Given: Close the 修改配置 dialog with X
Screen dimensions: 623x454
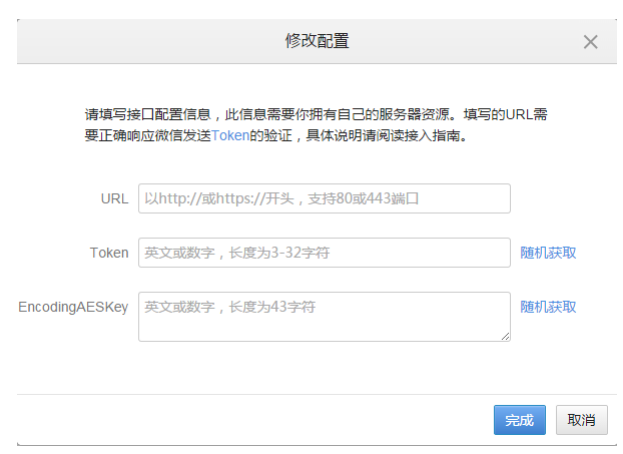Looking at the screenshot, I should click(x=590, y=42).
